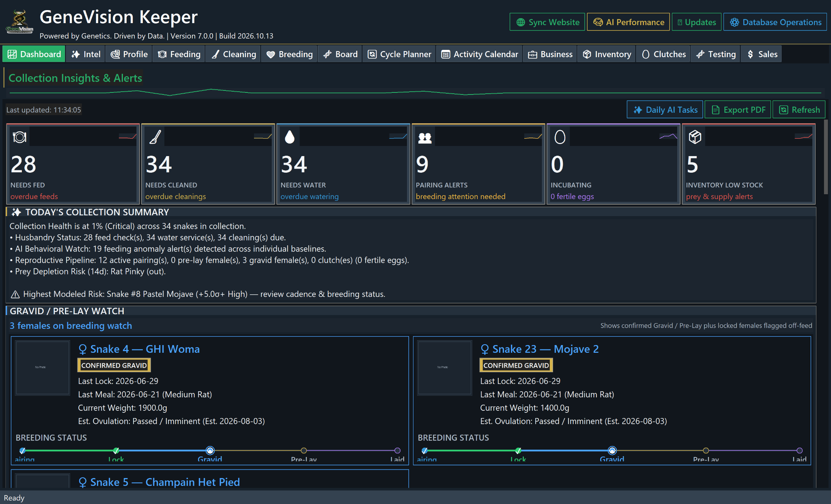
Task: Click the water drop icon on Needs Water card
Action: 290,137
